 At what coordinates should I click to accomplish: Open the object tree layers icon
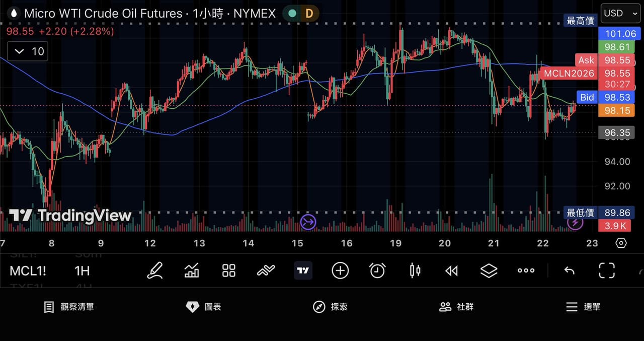click(489, 270)
